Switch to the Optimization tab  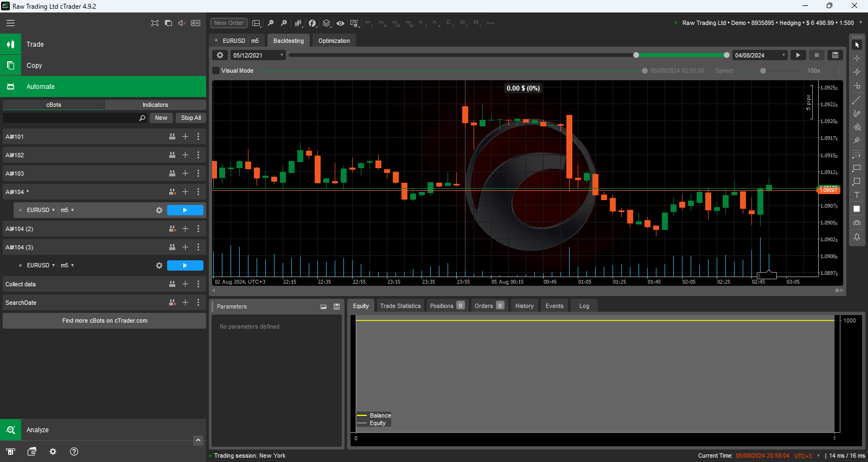tap(334, 41)
